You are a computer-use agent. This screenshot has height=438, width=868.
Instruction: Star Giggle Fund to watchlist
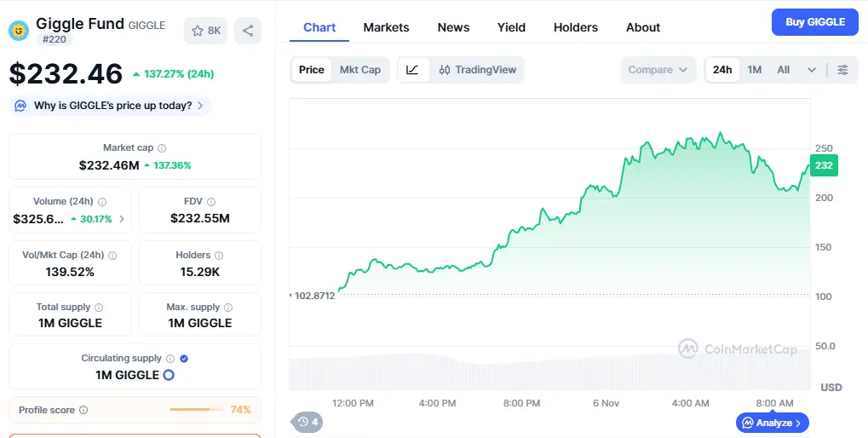point(205,31)
